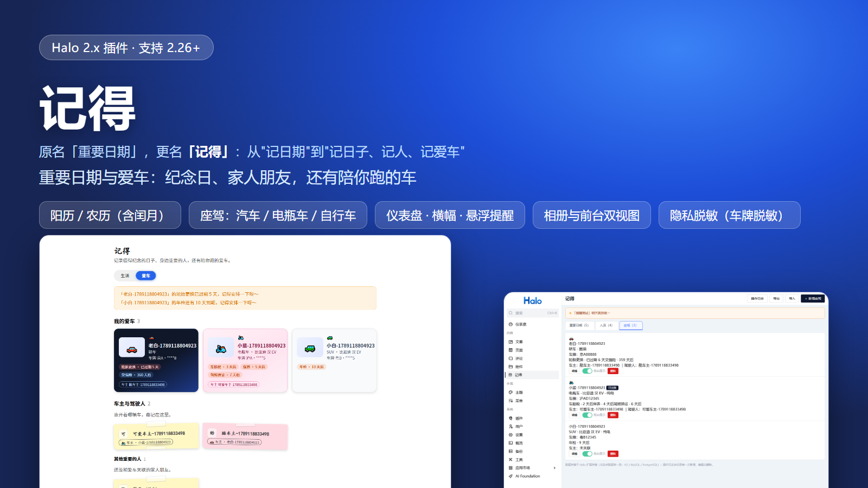Image resolution: width=868 pixels, height=488 pixels.
Task: Click the green SUV icon on 小白 card
Action: click(310, 348)
